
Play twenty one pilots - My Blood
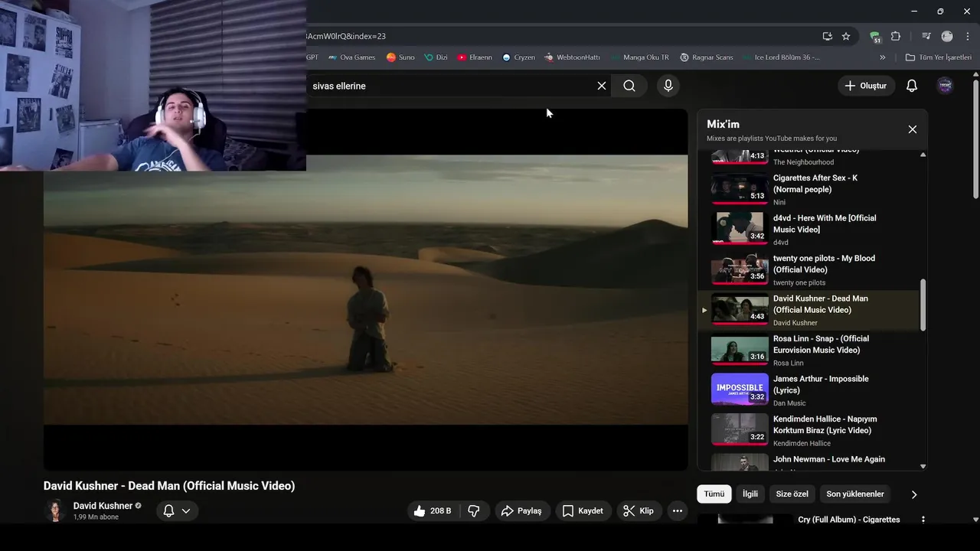coord(808,270)
